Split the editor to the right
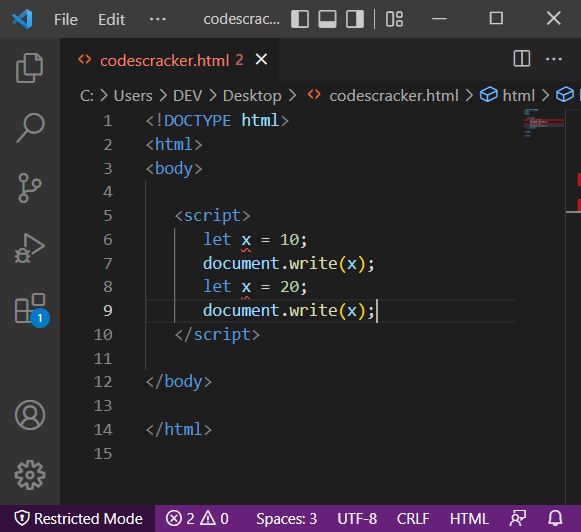Screen dimensions: 581x532 522,59
